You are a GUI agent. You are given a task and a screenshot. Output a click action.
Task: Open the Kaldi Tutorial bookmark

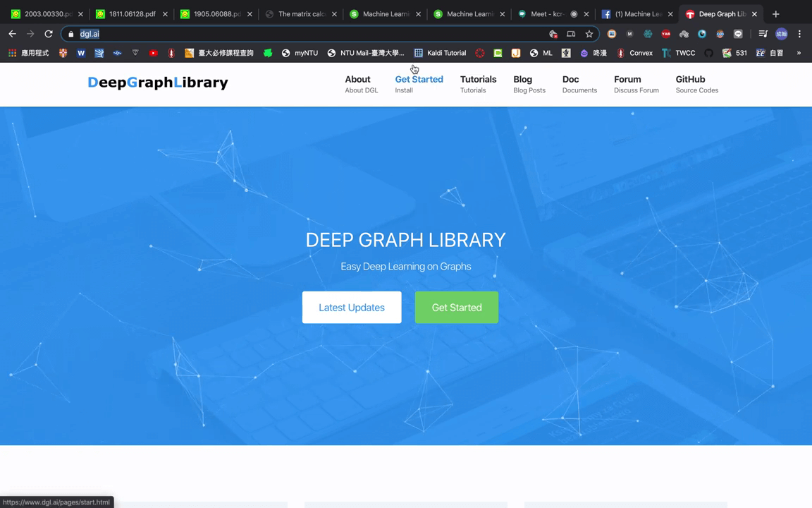440,53
